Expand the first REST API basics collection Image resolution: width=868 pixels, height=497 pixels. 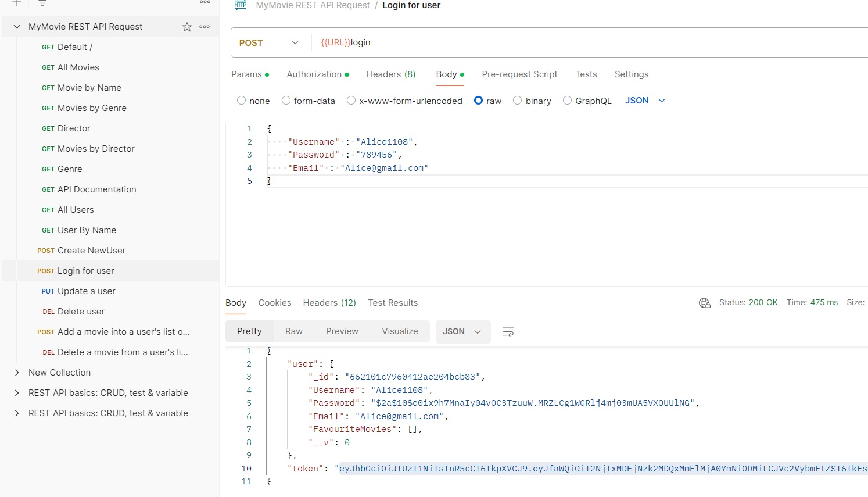[17, 393]
